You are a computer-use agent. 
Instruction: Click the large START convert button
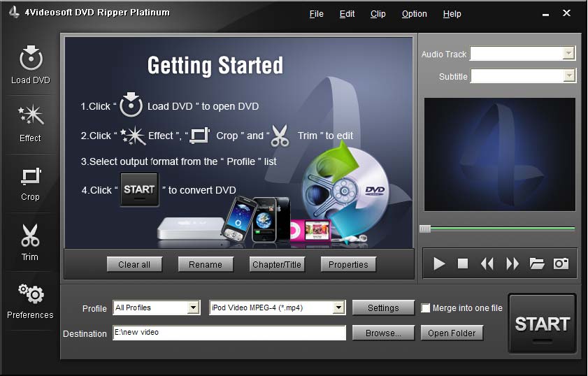click(x=542, y=324)
